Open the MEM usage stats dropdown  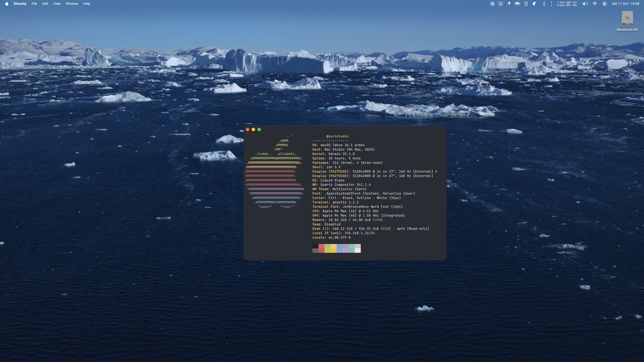pos(569,4)
